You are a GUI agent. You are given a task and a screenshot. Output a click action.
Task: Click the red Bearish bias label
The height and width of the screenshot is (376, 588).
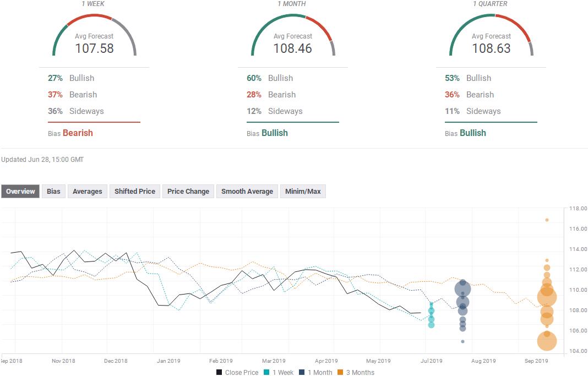pyautogui.click(x=78, y=133)
